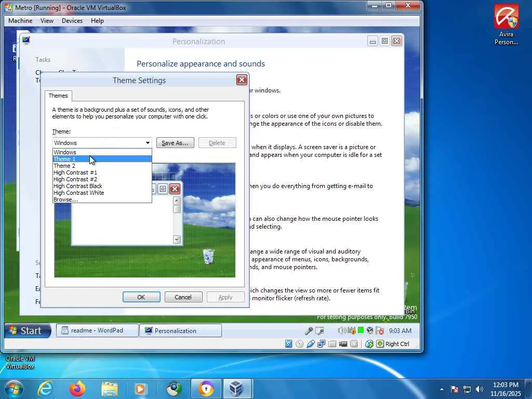This screenshot has height=399, width=532.
Task: Choose Theme 1 from the dropdown list
Action: 102,159
